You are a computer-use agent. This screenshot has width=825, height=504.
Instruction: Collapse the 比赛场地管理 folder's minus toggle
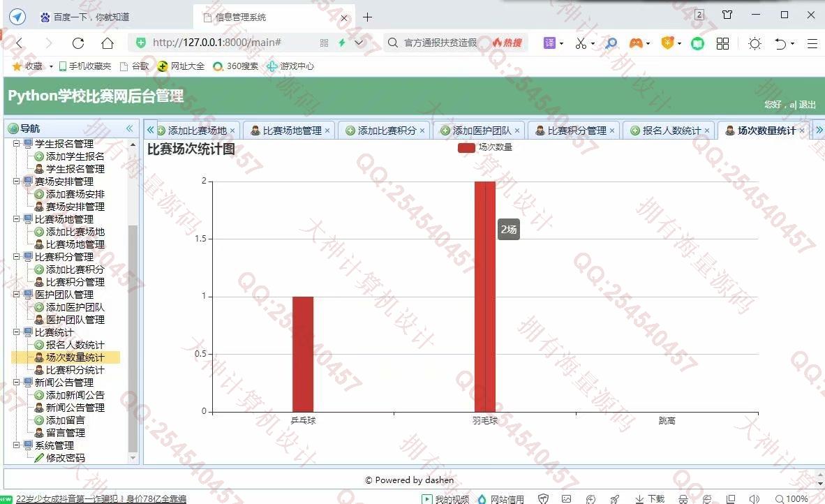[x=16, y=219]
